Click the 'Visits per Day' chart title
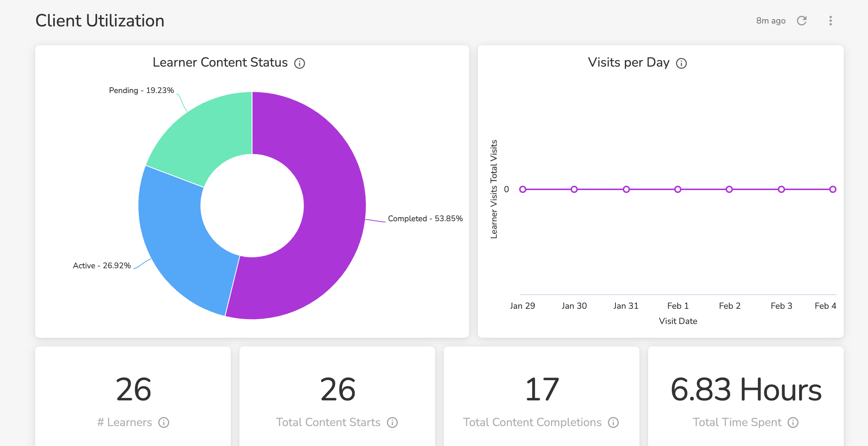Viewport: 868px width, 446px height. (629, 63)
